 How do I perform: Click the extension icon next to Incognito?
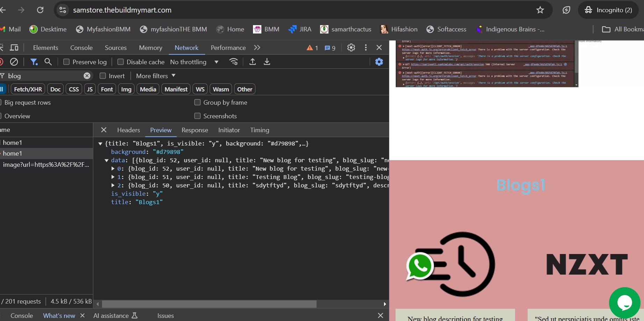[566, 10]
